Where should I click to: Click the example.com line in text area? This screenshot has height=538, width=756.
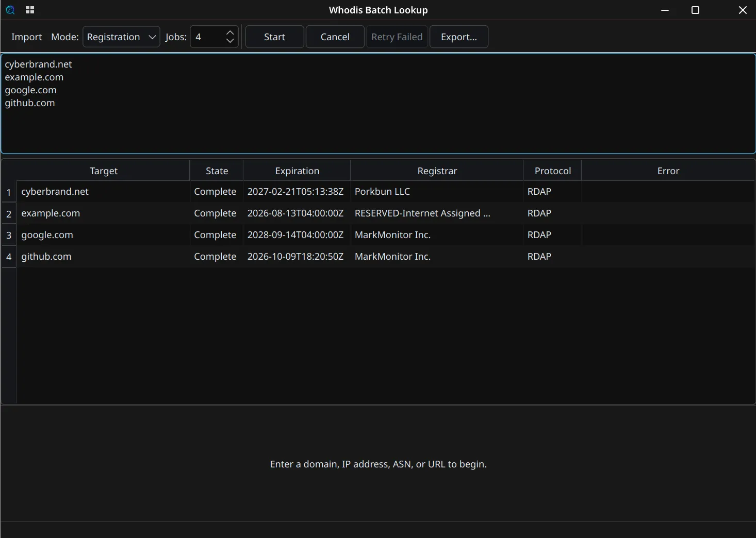tap(34, 77)
